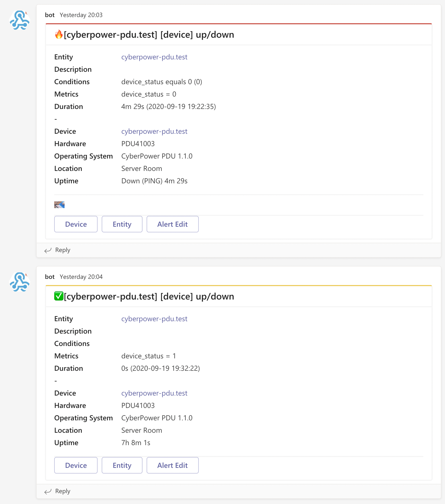The height and width of the screenshot is (504, 445).
Task: Click the reply arrow icon under the 20:03 message
Action: pyautogui.click(x=48, y=250)
